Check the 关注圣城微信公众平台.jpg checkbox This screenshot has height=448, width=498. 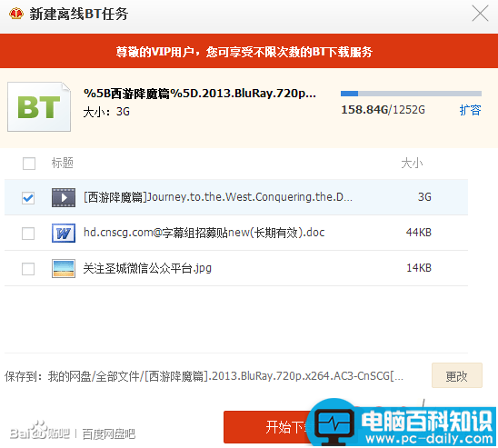(28, 269)
